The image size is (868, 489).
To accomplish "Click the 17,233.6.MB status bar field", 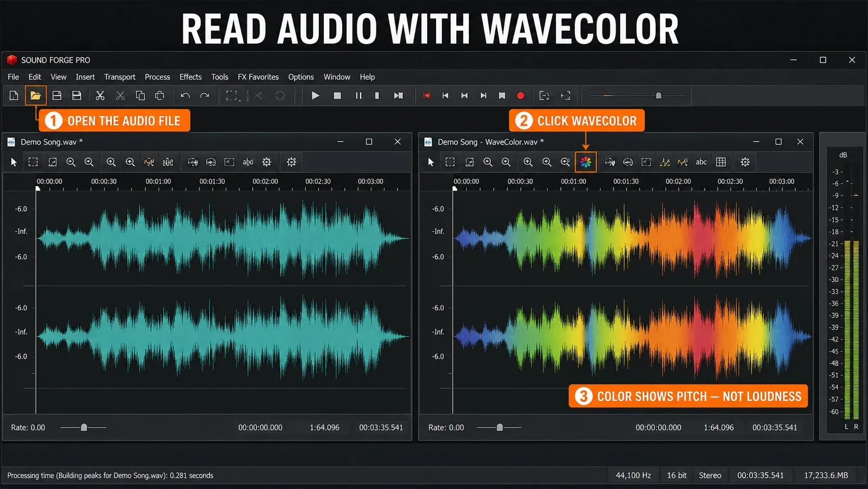I will 826,475.
